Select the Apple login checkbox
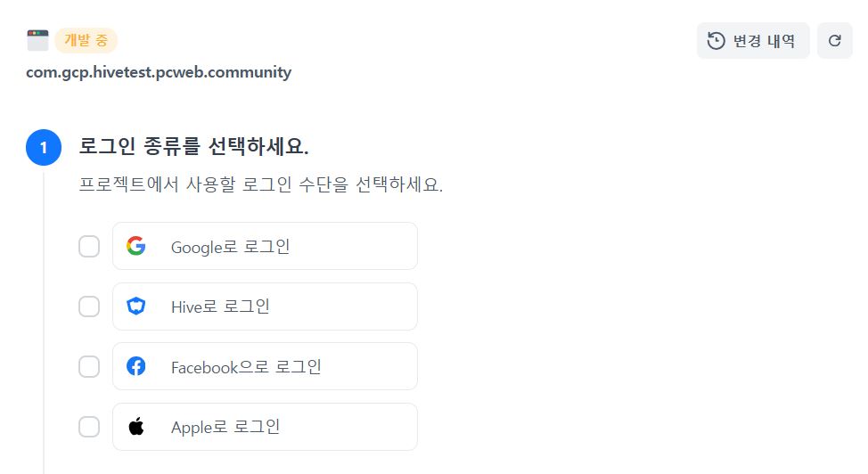Viewport: 868px width, 474px height. [x=89, y=427]
